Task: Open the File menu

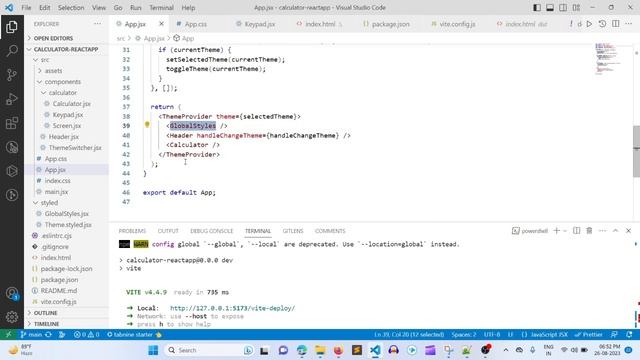Action: 26,8
